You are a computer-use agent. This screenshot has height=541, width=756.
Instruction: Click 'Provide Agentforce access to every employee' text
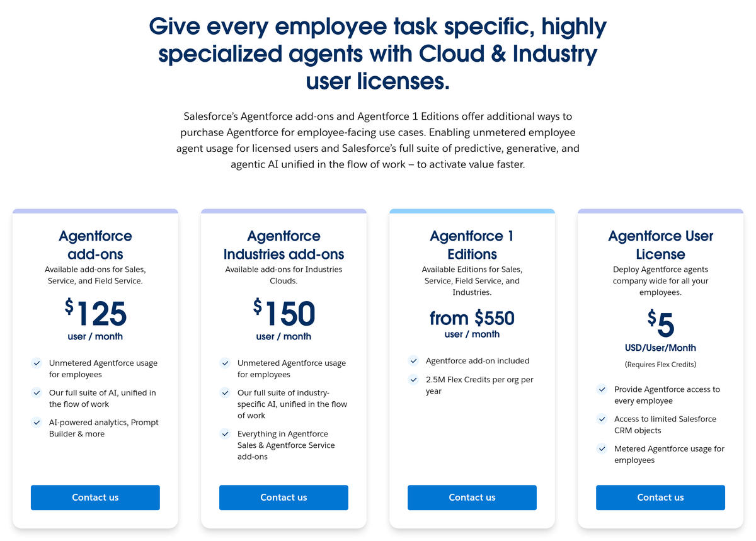[667, 395]
